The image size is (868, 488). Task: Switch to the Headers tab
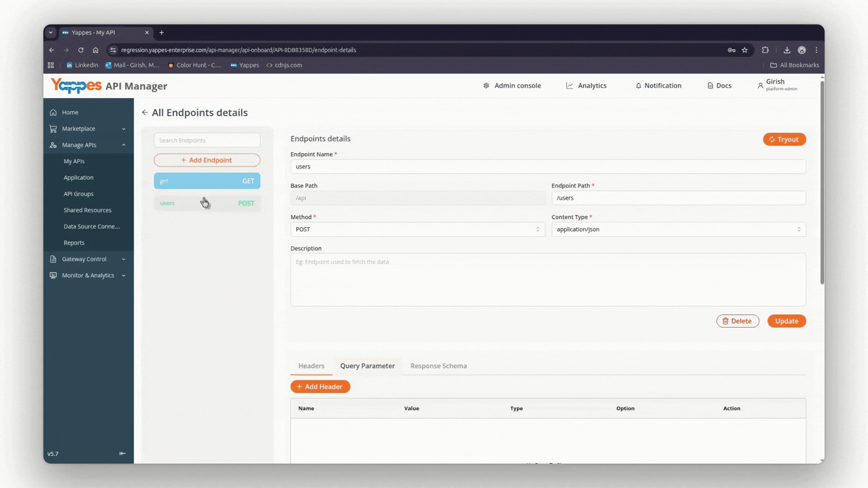pyautogui.click(x=311, y=366)
